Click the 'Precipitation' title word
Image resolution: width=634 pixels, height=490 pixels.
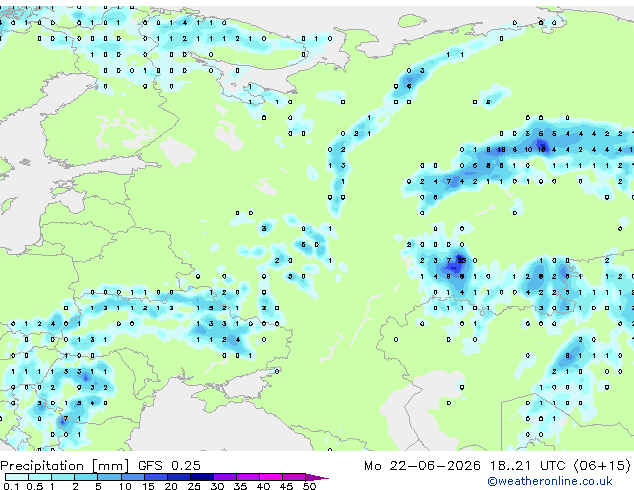tap(42, 466)
